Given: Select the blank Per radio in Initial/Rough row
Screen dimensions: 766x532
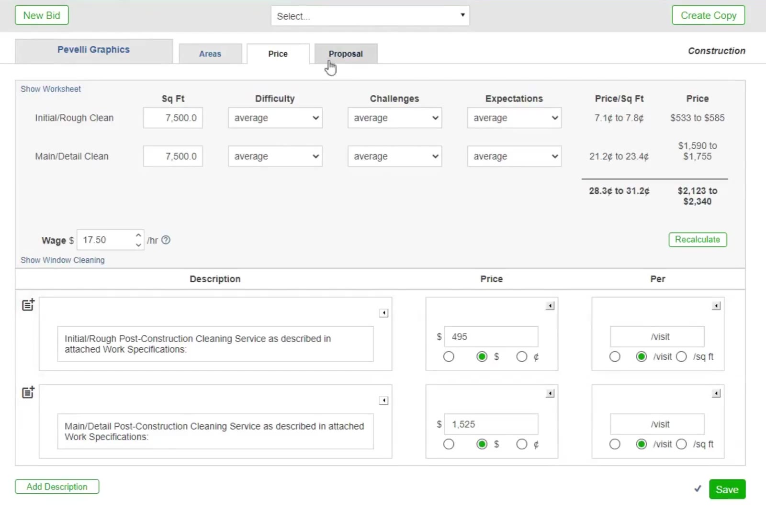Looking at the screenshot, I should (615, 357).
